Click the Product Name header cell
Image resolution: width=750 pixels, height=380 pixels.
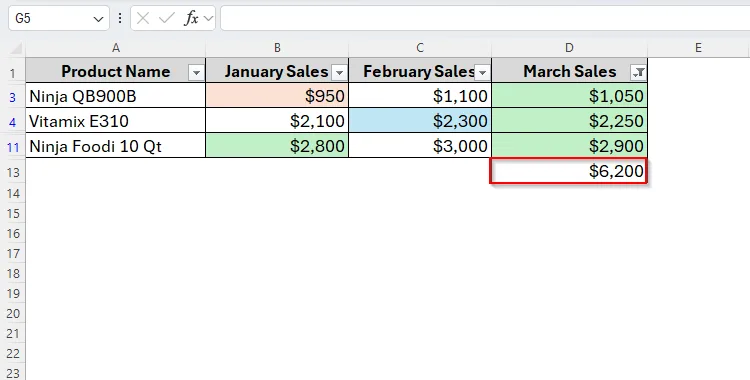116,71
